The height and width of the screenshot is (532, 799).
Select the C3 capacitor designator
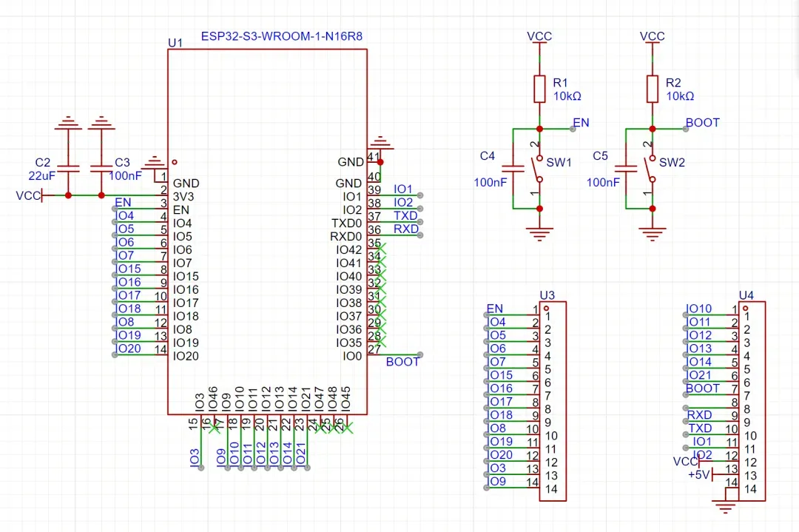(122, 163)
